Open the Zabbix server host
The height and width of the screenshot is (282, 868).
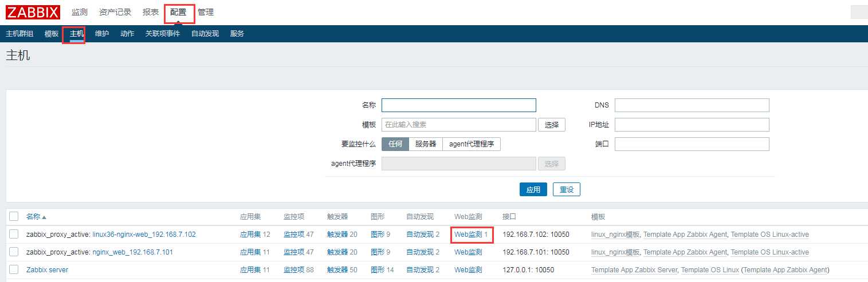48,270
